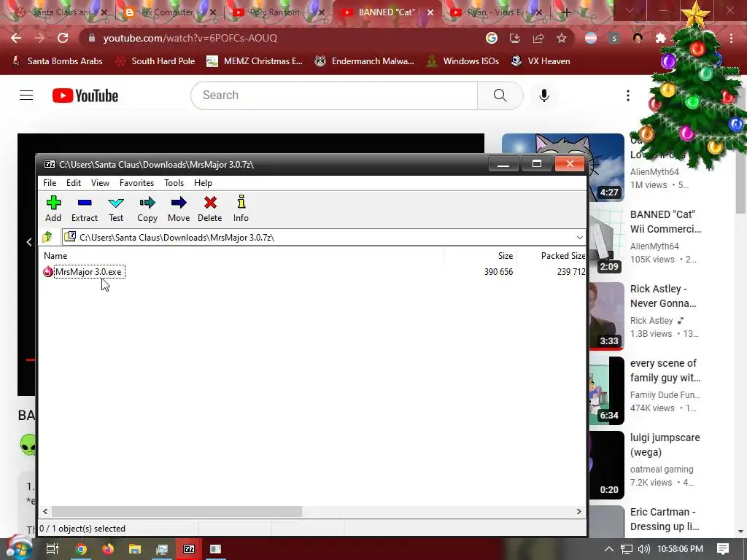Open the notification center icon
The width and height of the screenshot is (747, 560).
723,549
